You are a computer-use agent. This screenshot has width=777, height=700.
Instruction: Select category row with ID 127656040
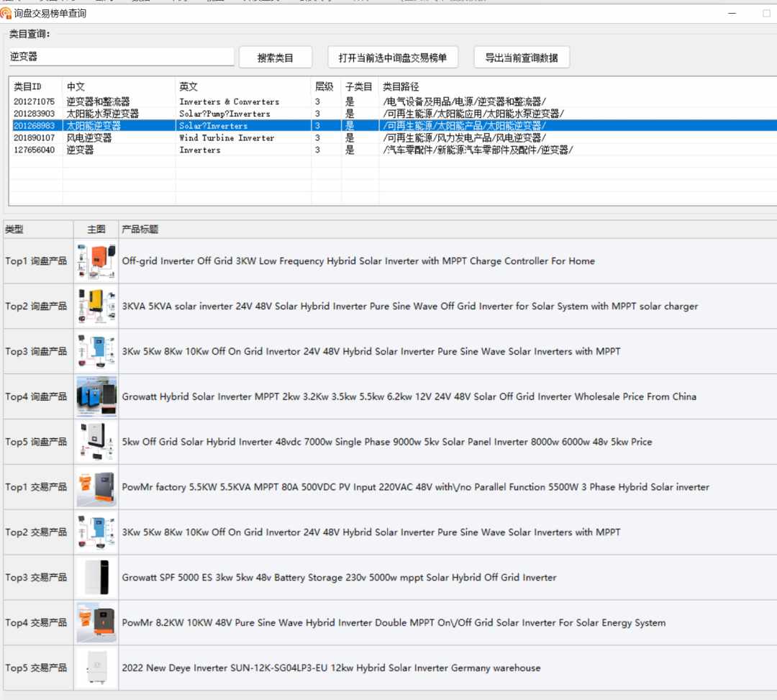[34, 150]
